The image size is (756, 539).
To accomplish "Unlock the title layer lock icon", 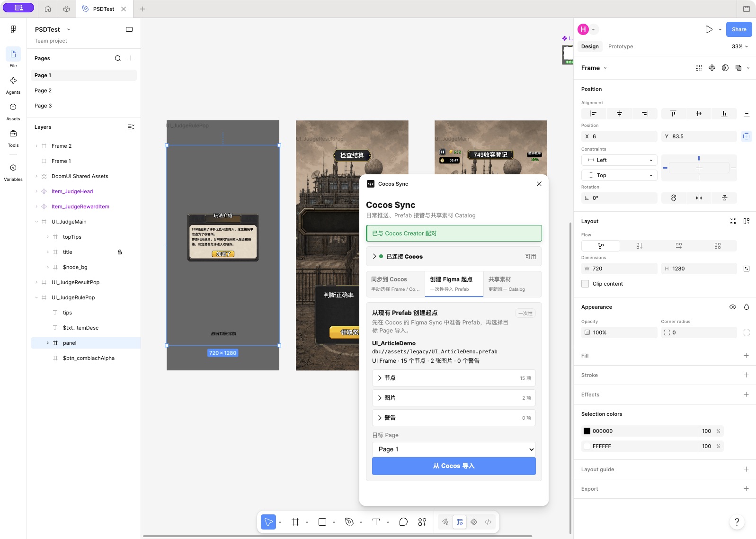I will point(120,252).
